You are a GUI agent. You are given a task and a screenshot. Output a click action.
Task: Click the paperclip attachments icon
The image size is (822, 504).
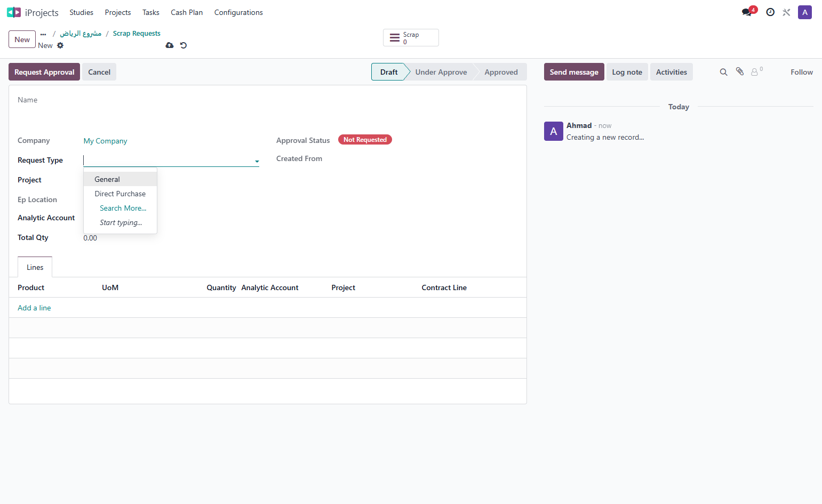pos(740,71)
